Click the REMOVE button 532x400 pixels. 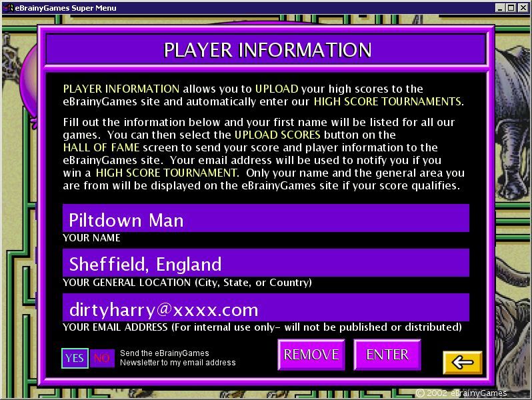tap(311, 355)
